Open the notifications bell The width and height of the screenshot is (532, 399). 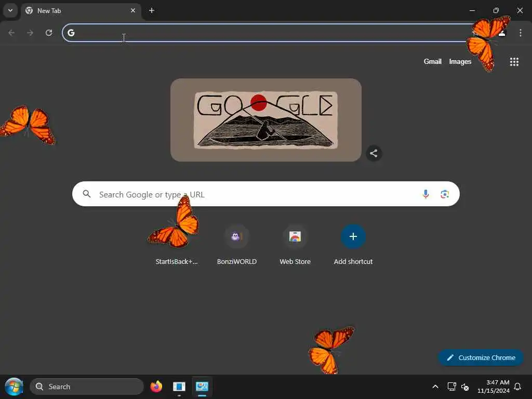tap(517, 387)
